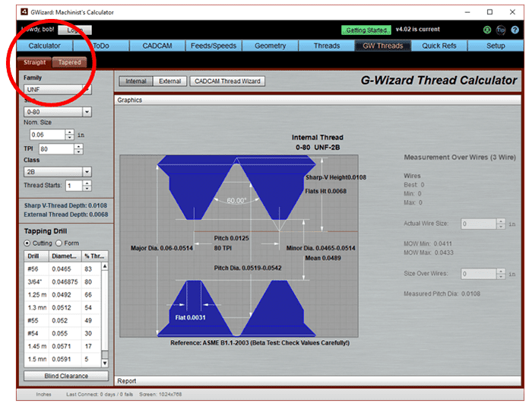Go to the CADCAM tab
Screen dimensions: 532x410
tap(157, 46)
